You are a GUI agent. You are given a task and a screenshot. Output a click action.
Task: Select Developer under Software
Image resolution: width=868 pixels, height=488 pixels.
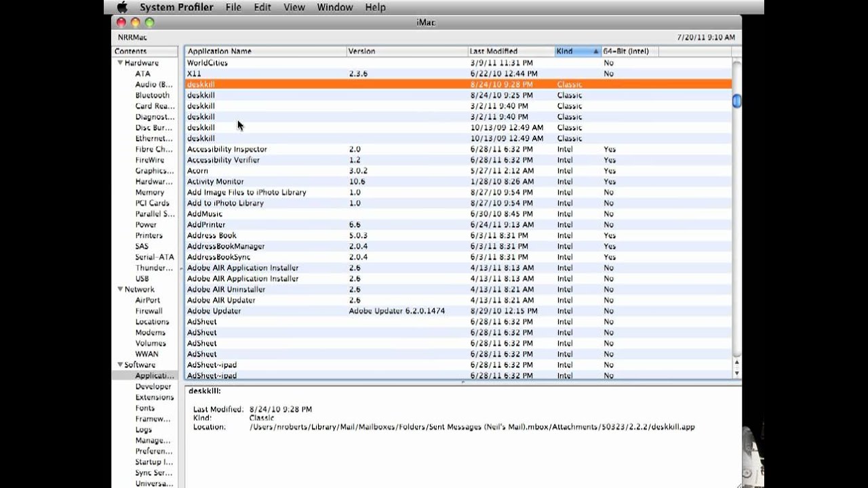pos(153,386)
